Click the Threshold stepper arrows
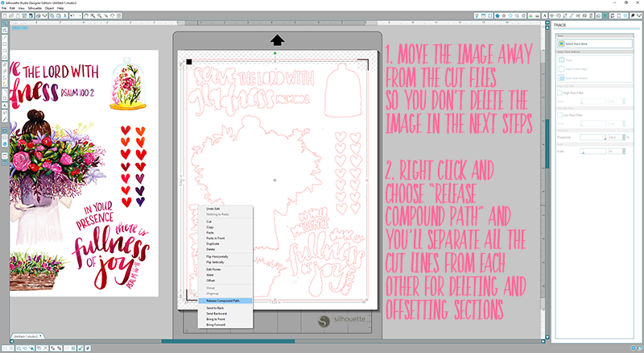This screenshot has height=353, width=644. click(624, 138)
